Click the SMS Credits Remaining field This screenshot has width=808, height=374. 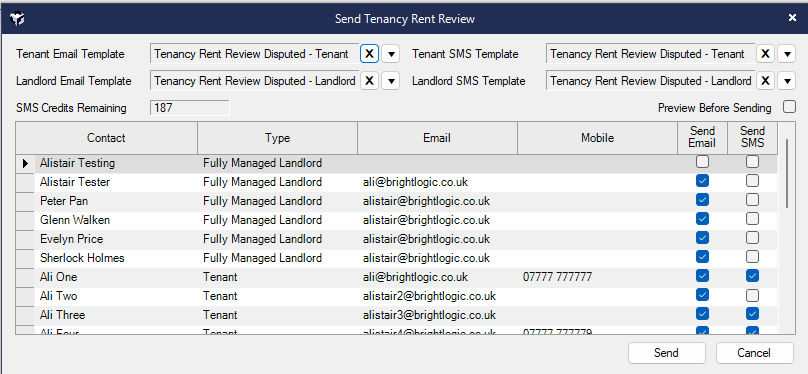190,108
